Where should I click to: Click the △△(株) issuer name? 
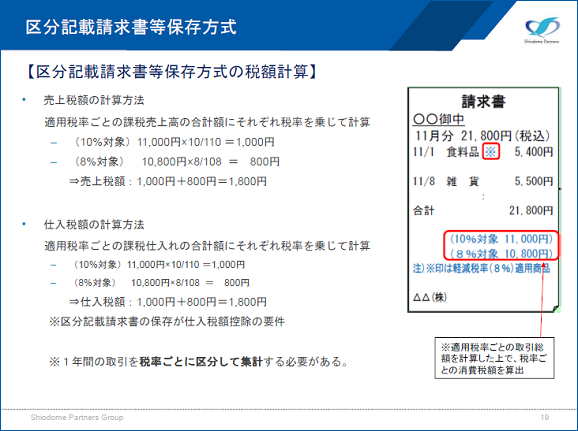pos(430,297)
